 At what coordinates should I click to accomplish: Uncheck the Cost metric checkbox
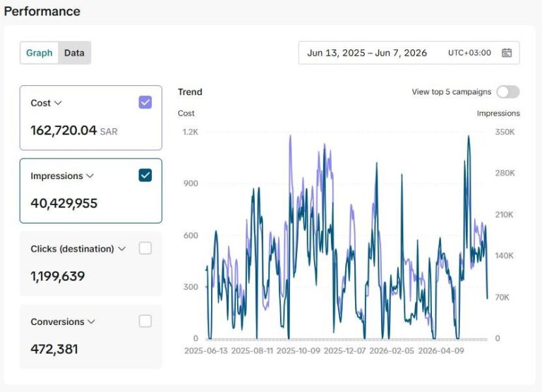[x=145, y=102]
